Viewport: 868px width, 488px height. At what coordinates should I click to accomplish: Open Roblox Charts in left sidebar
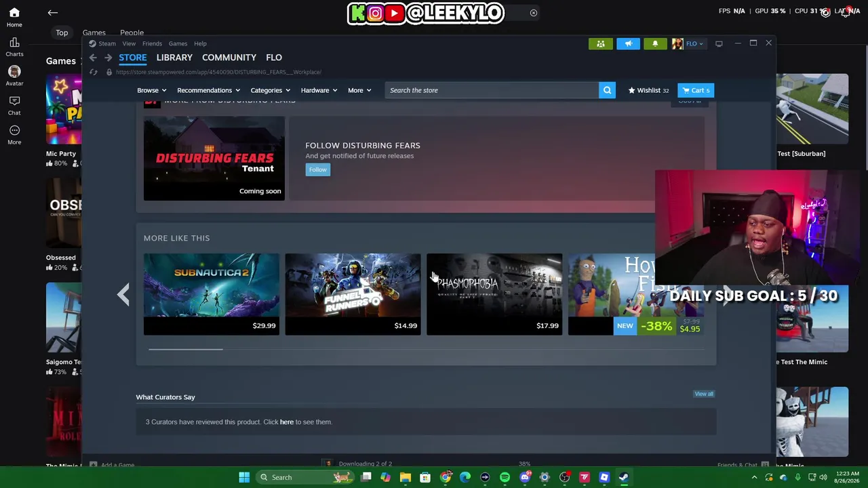pyautogui.click(x=14, y=47)
